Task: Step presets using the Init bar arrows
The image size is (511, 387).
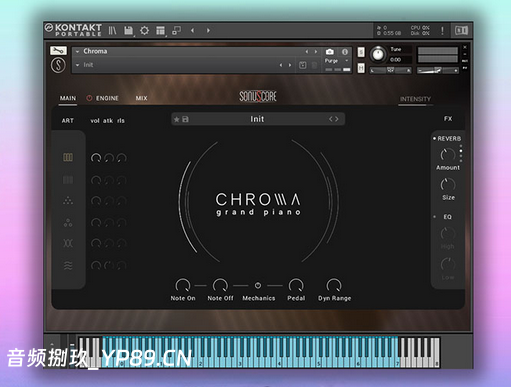Action: tap(334, 119)
